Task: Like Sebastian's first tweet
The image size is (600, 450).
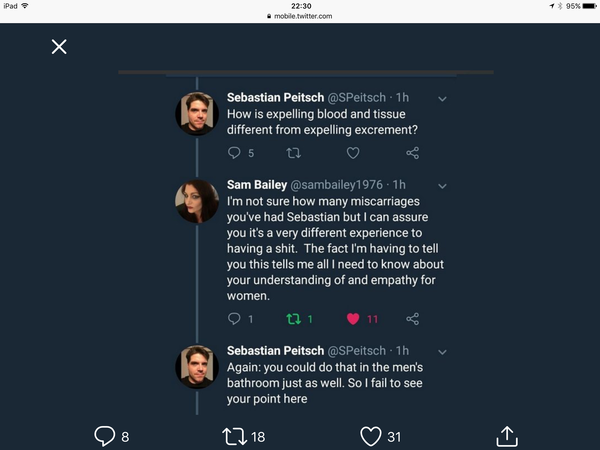Action: tap(353, 153)
